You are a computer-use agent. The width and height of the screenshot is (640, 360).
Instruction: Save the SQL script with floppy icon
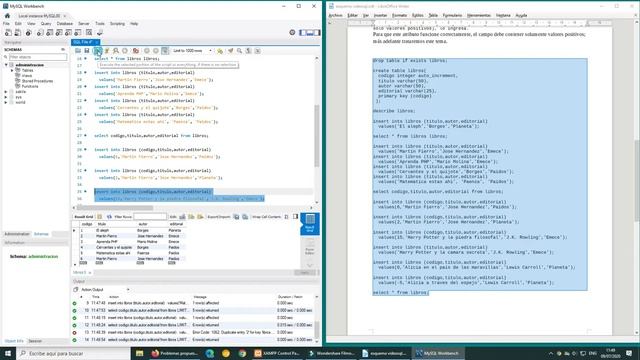pyautogui.click(x=87, y=51)
